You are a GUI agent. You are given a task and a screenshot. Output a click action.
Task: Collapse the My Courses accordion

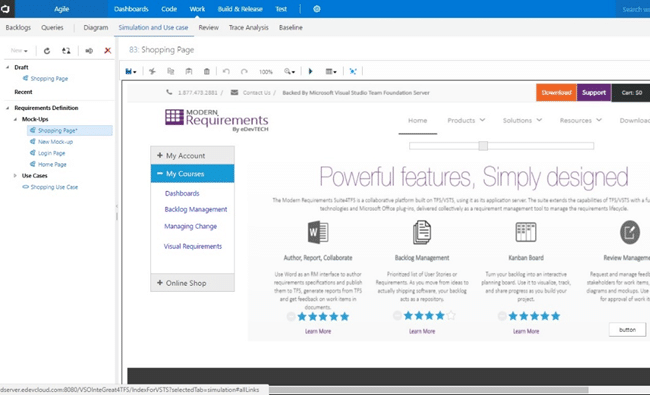tap(192, 174)
